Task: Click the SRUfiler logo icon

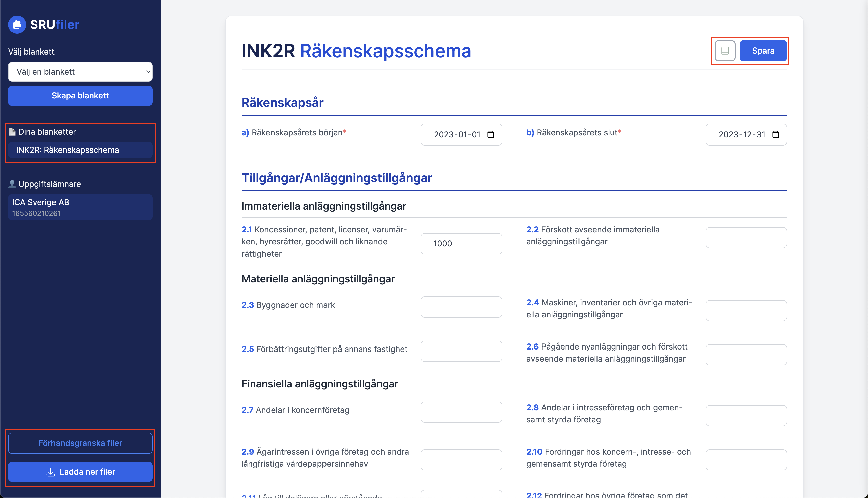Action: 17,25
